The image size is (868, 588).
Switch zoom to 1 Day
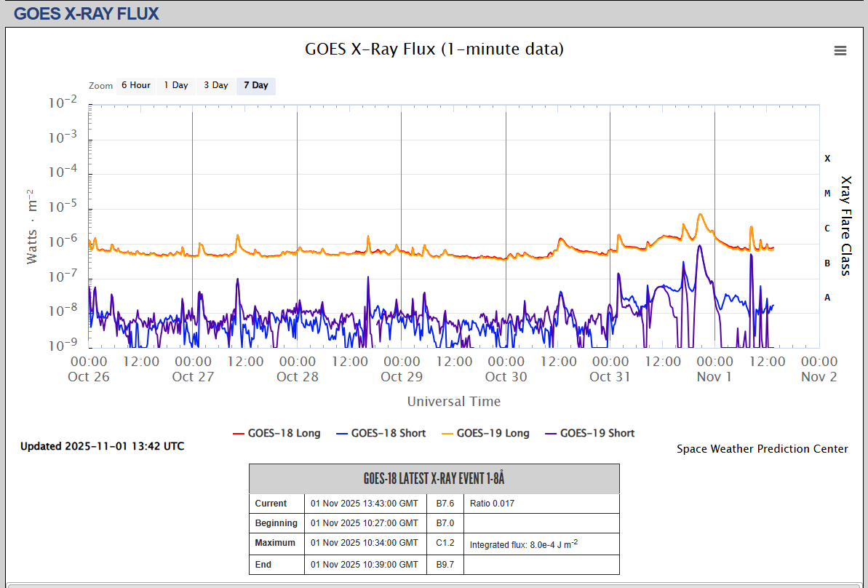[175, 85]
